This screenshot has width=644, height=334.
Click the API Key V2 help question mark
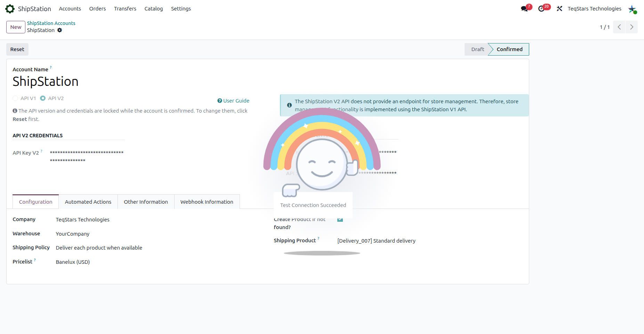41,151
